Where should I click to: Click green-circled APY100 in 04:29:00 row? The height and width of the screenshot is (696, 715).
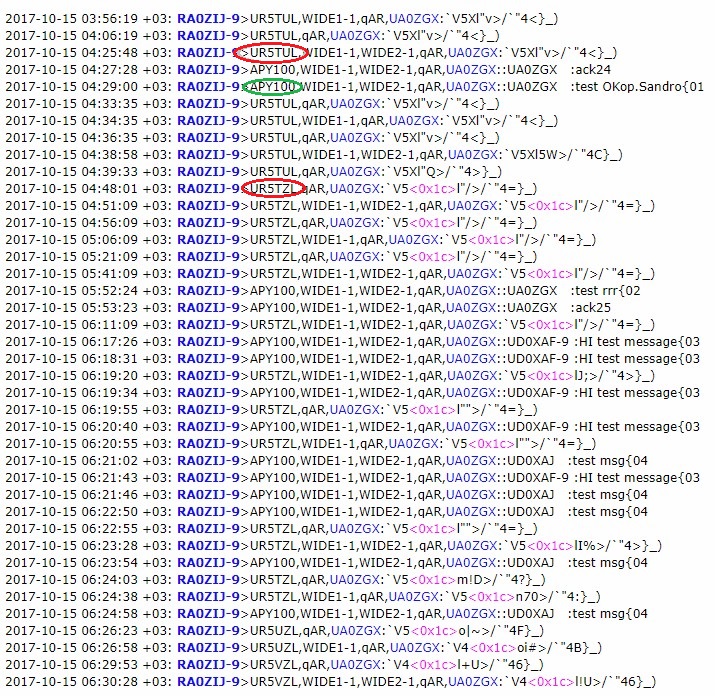pyautogui.click(x=273, y=86)
